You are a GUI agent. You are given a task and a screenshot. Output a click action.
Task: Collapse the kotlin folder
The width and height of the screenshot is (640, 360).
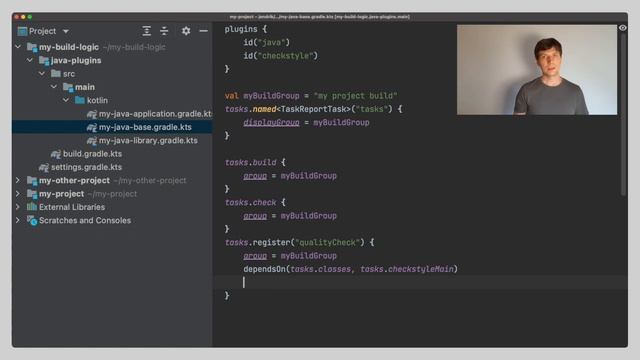66,100
